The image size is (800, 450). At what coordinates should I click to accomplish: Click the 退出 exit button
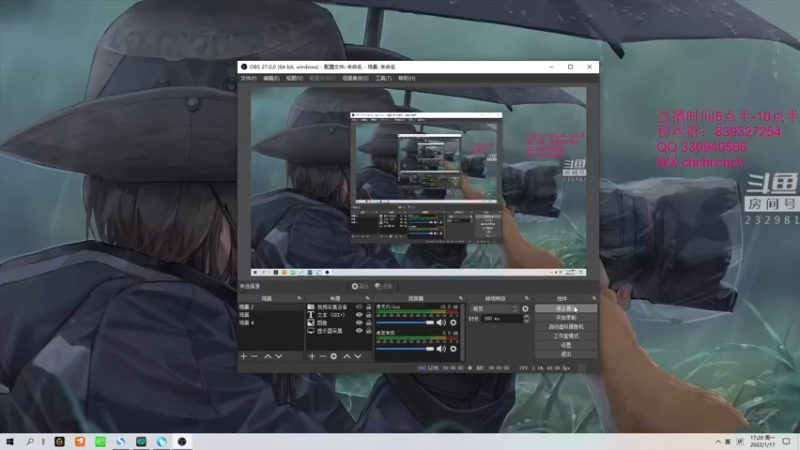[x=566, y=354]
